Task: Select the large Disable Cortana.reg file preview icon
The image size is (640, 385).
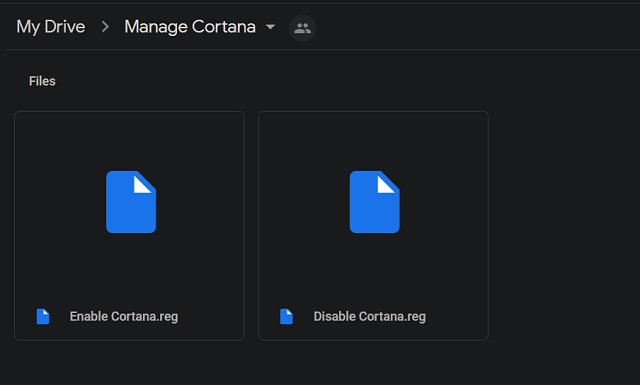Action: click(x=375, y=202)
